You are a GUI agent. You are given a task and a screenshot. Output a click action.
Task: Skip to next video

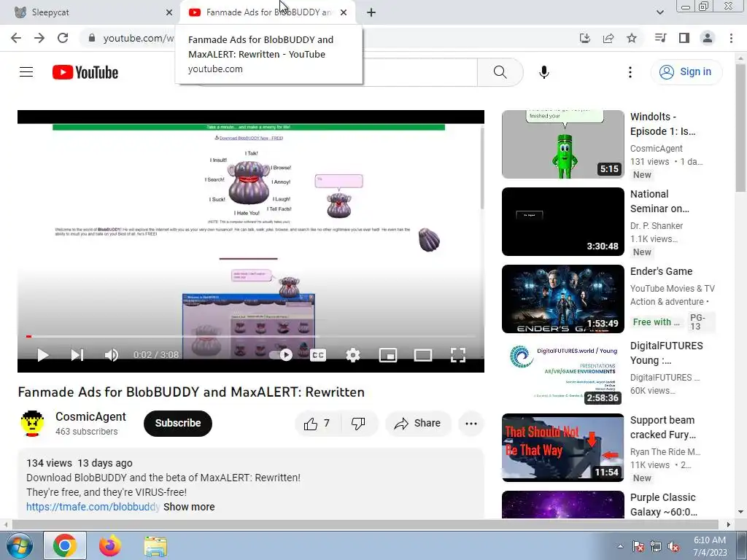click(77, 355)
